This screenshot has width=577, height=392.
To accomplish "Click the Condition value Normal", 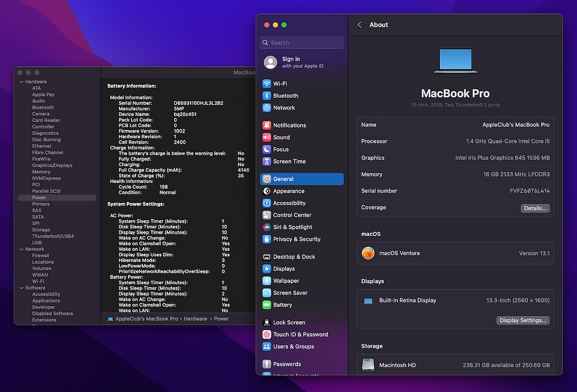I will (x=167, y=192).
